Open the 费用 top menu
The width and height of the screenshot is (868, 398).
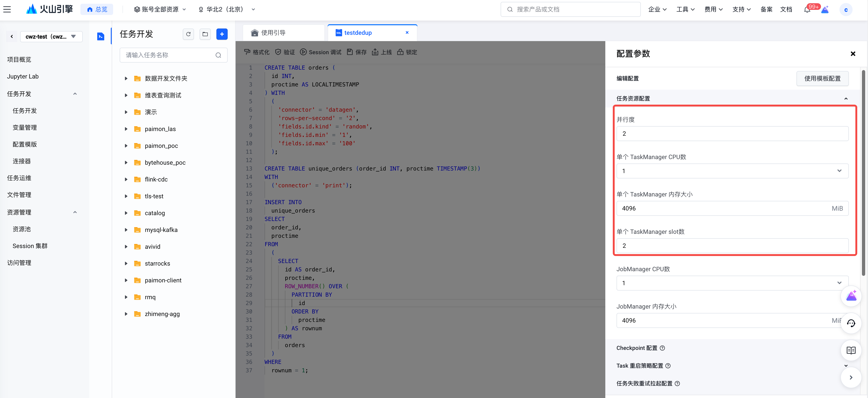(x=713, y=9)
